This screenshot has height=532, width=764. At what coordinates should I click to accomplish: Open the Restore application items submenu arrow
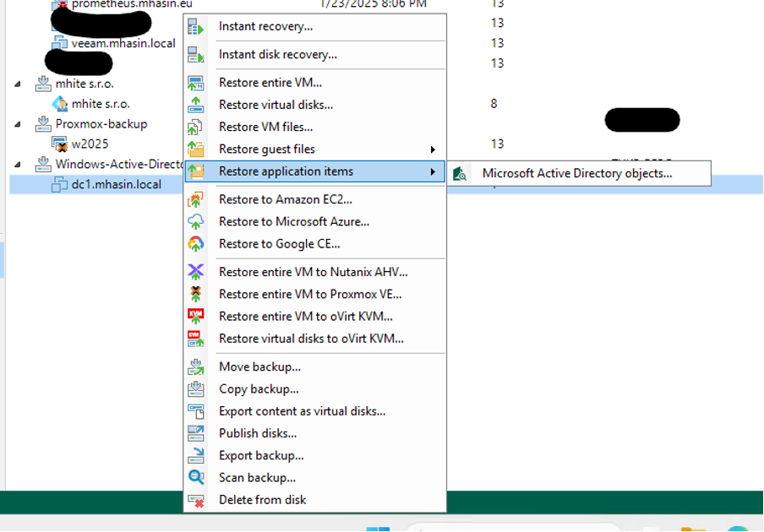433,171
